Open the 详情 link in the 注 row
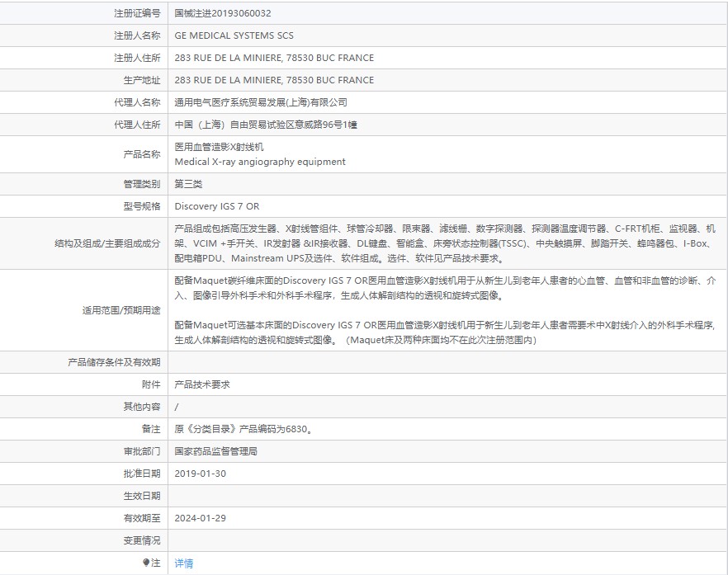Image resolution: width=728 pixels, height=575 pixels. pos(184,563)
